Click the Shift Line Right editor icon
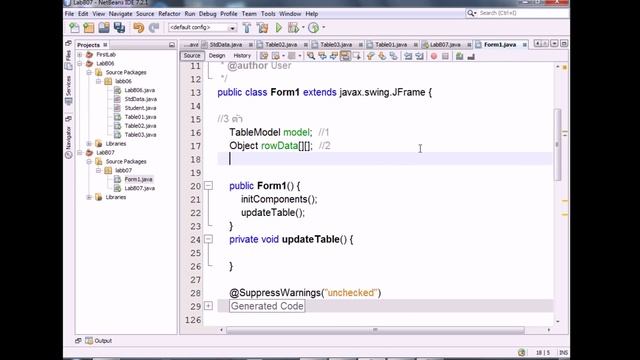Screen dimensions: 640x360 (x=419, y=56)
